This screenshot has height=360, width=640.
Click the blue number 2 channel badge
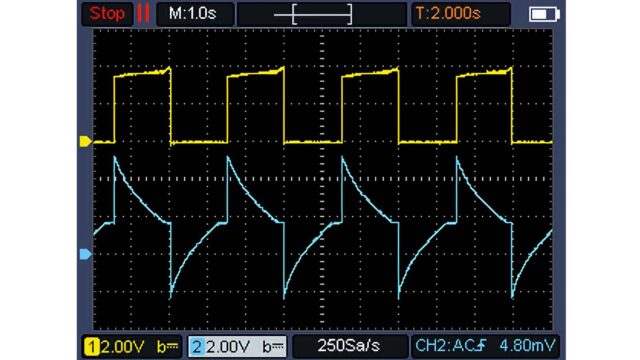click(x=197, y=347)
